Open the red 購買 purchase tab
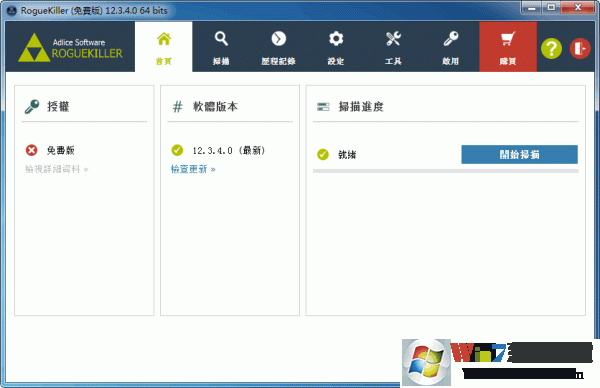This screenshot has height=388, width=600. [508, 47]
